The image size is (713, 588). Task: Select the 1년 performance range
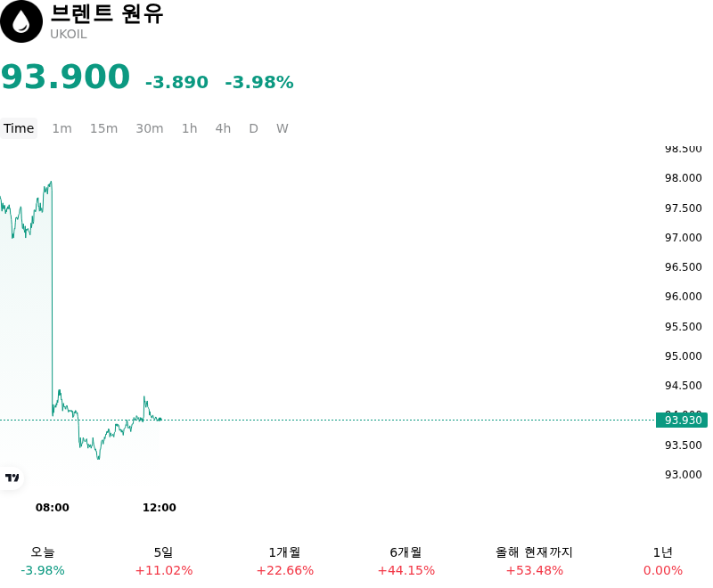pyautogui.click(x=662, y=561)
